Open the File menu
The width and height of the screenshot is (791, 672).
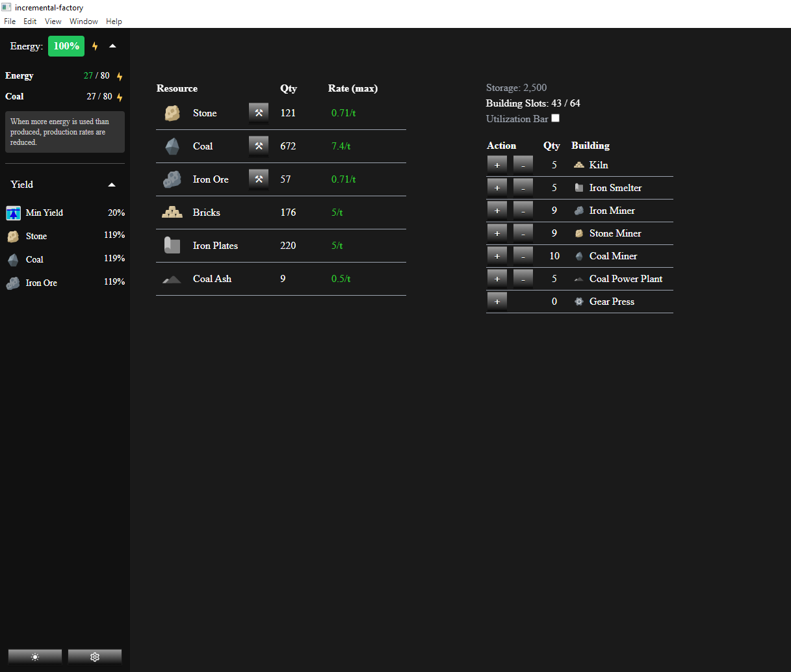10,21
